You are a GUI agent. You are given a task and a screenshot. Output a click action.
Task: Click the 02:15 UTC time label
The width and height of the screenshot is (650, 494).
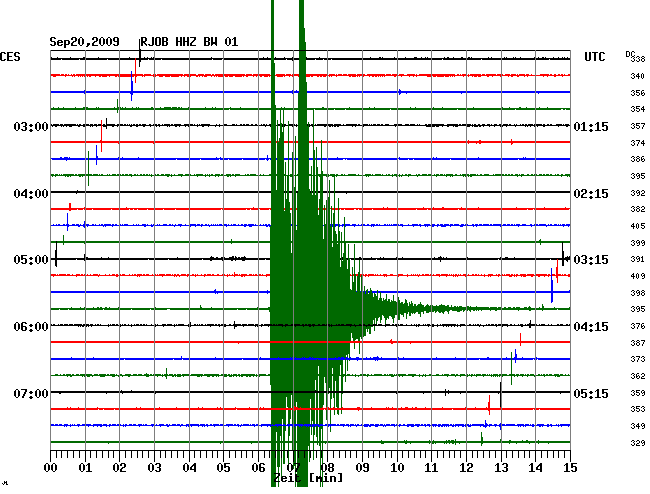591,194
